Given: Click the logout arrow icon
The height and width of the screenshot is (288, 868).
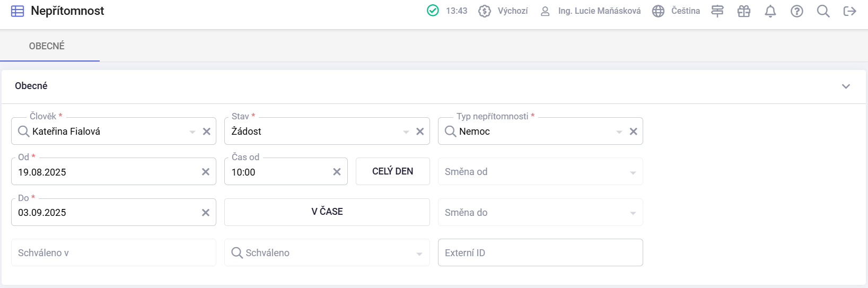Looking at the screenshot, I should pos(850,11).
